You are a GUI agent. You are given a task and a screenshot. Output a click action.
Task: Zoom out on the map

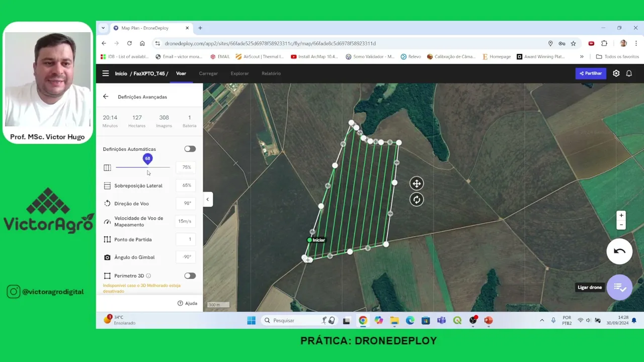tap(621, 225)
